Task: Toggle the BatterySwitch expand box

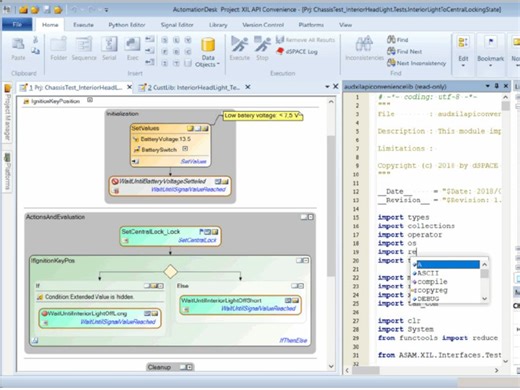Action: click(185, 149)
